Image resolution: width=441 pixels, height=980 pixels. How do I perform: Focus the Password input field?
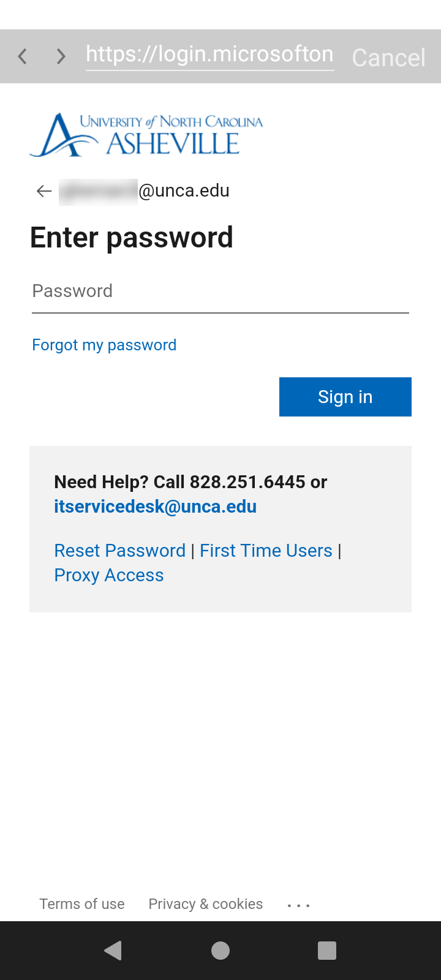point(221,292)
